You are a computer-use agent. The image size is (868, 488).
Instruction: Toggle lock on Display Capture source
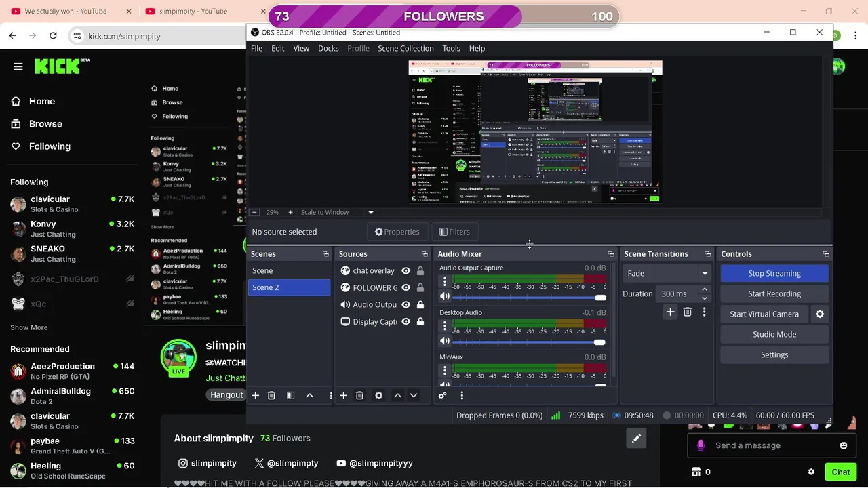click(x=420, y=321)
